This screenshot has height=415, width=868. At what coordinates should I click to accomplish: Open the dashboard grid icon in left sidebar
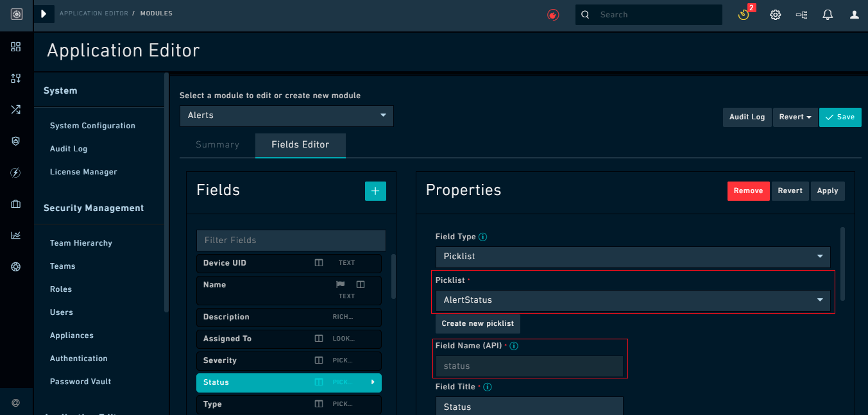click(x=15, y=47)
